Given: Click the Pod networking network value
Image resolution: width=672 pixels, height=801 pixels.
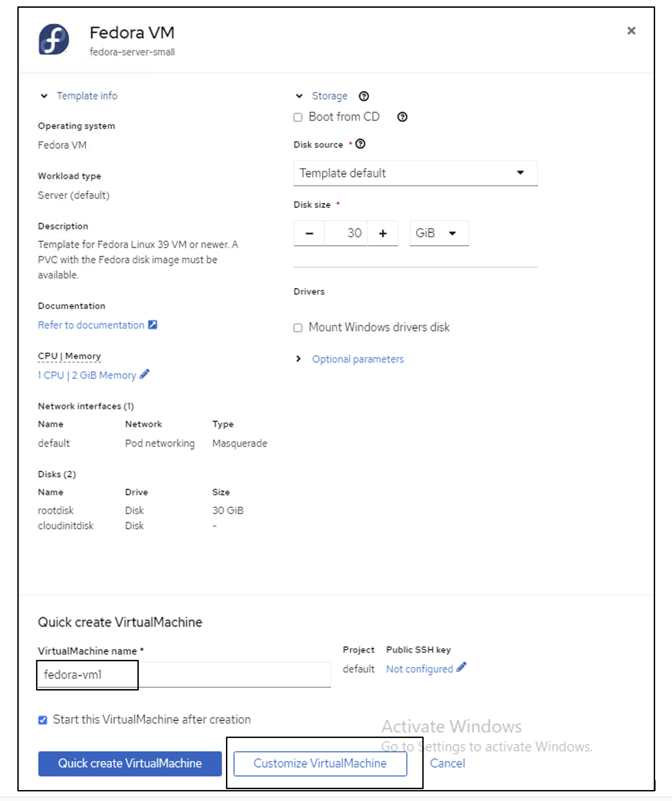Looking at the screenshot, I should click(x=160, y=443).
